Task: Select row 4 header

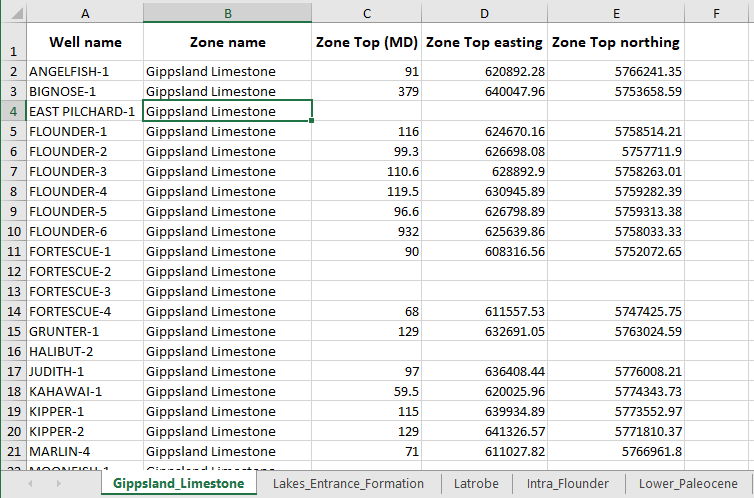Action: (13, 111)
